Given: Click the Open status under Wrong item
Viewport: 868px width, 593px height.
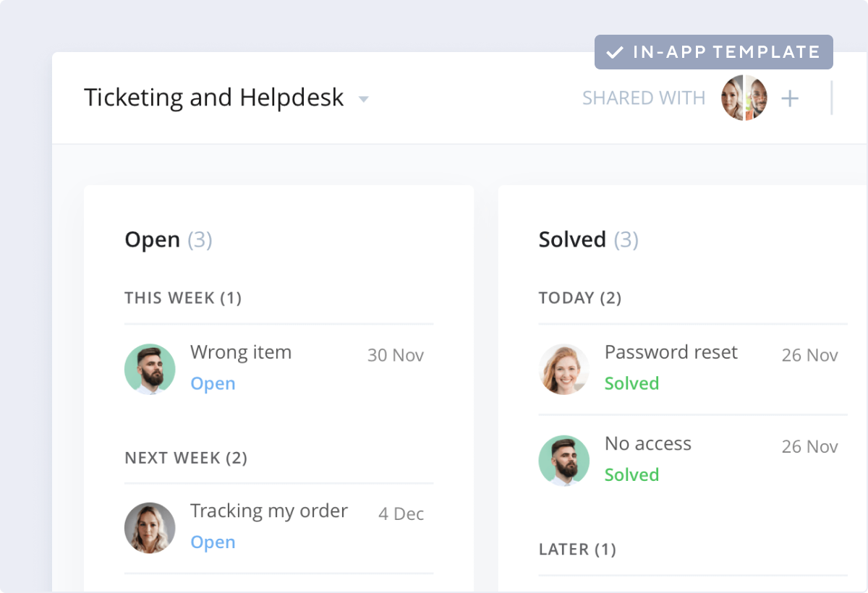Looking at the screenshot, I should (x=213, y=384).
